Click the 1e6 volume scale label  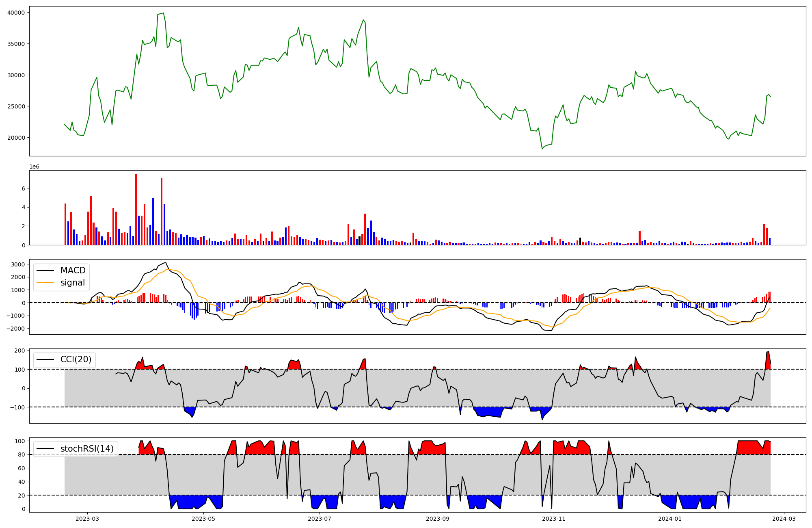tap(34, 167)
